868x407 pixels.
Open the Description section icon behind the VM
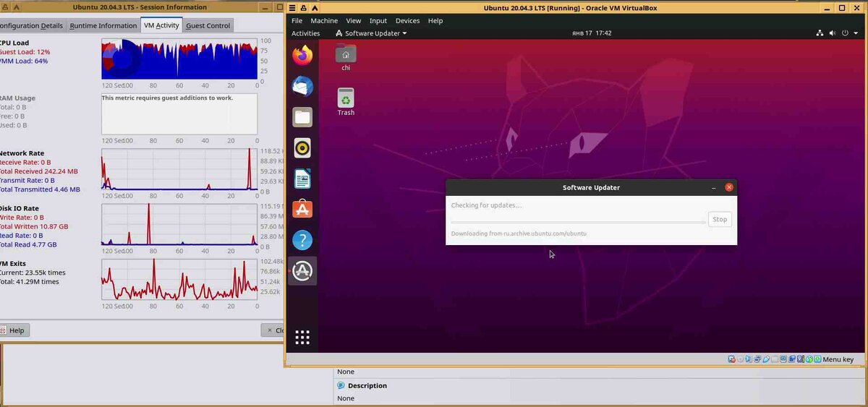point(341,385)
